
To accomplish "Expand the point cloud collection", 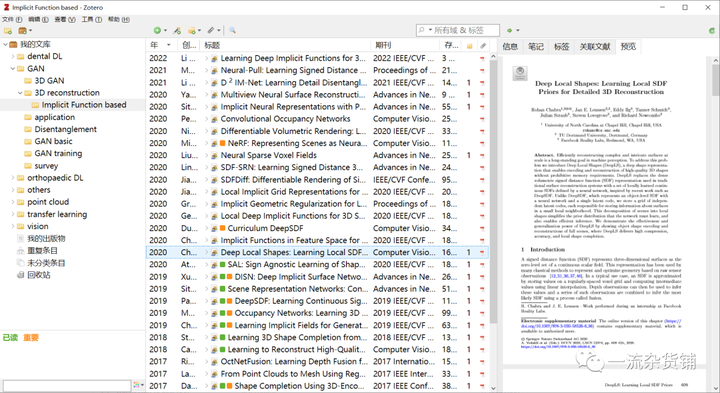I will pos(13,202).
